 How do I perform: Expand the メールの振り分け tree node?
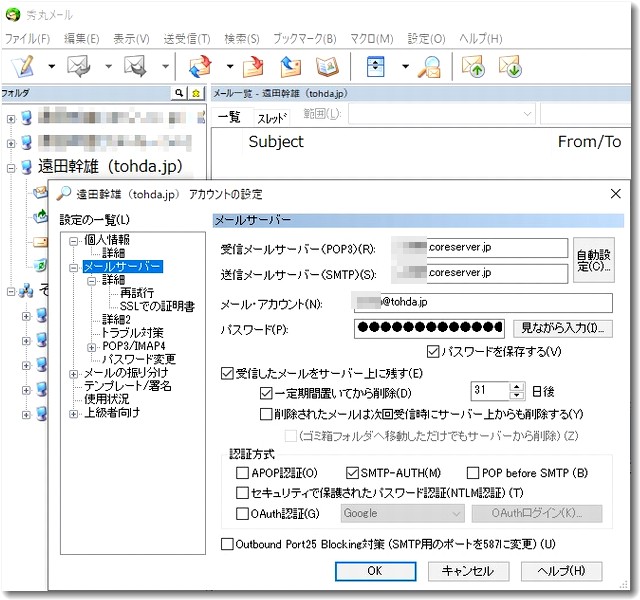(74, 373)
